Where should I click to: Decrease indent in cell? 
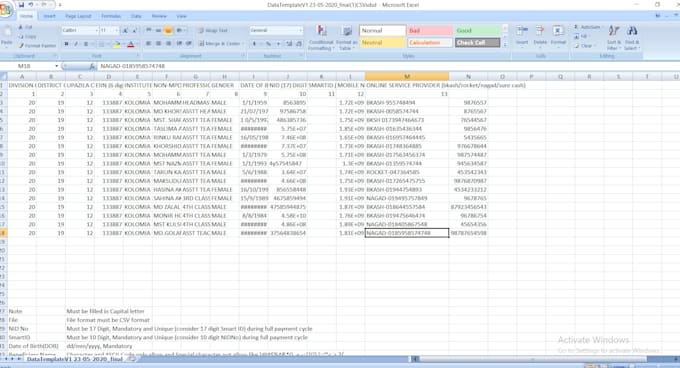179,44
